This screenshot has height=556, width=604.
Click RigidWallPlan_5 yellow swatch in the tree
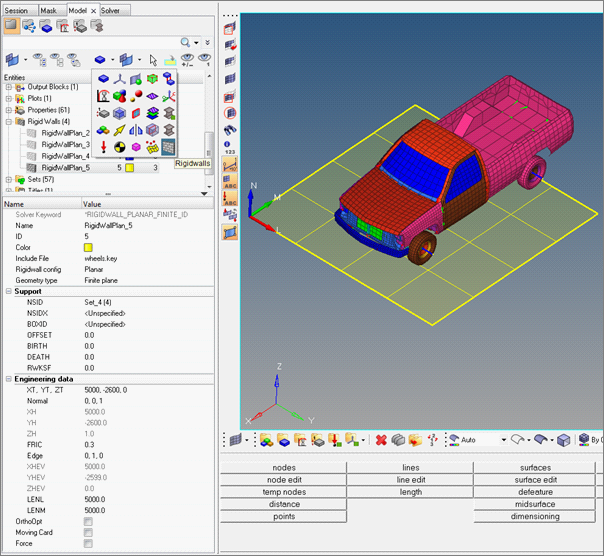click(x=130, y=168)
